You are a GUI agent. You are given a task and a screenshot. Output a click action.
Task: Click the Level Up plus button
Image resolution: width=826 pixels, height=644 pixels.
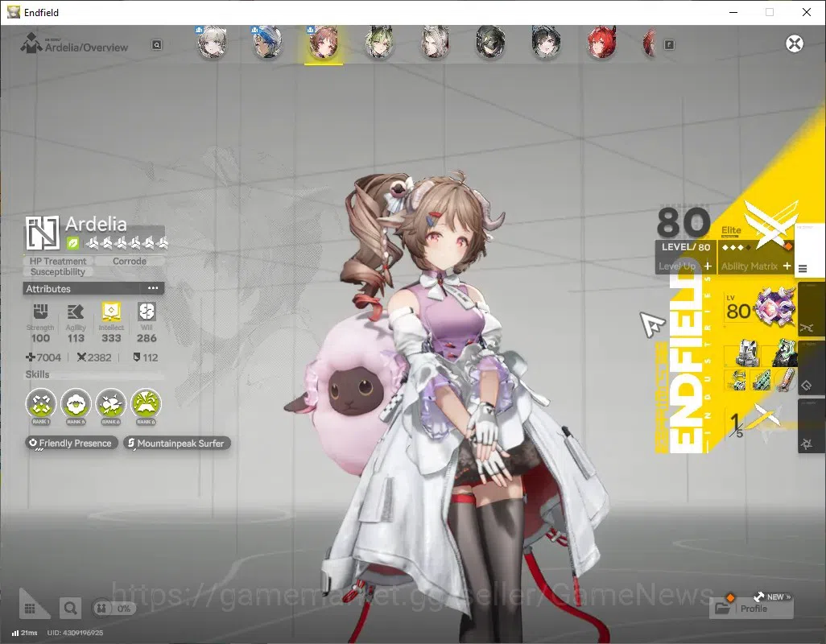pyautogui.click(x=708, y=266)
